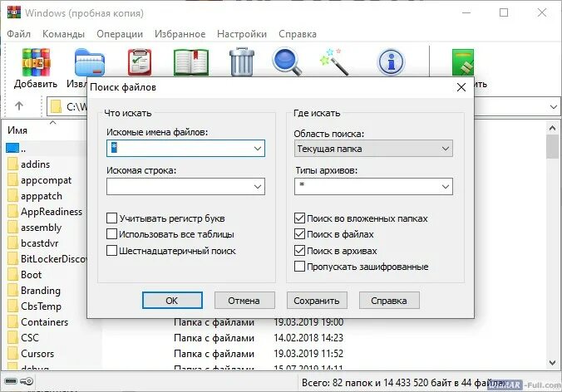
Task: Click the scrollbar up arrow
Action: (552, 128)
